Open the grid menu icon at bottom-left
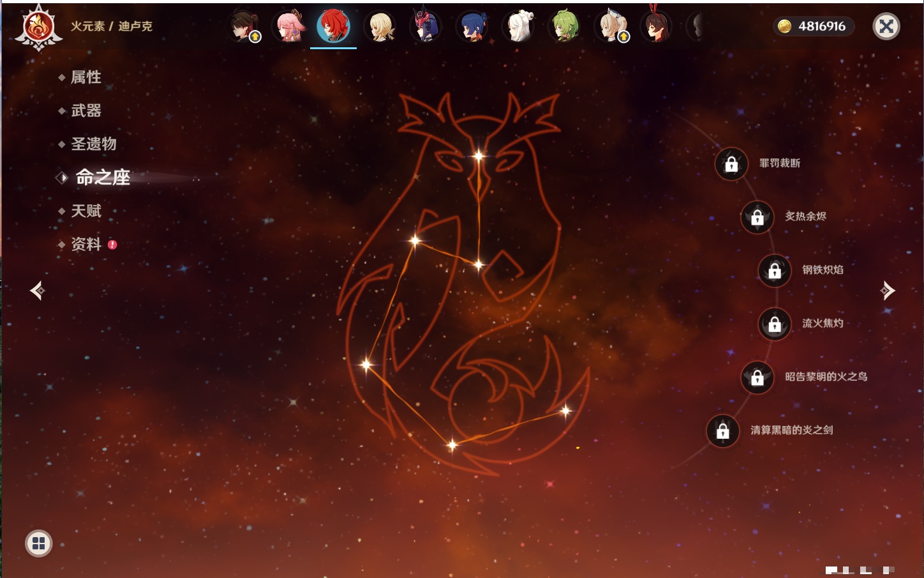This screenshot has height=578, width=924. click(x=38, y=544)
